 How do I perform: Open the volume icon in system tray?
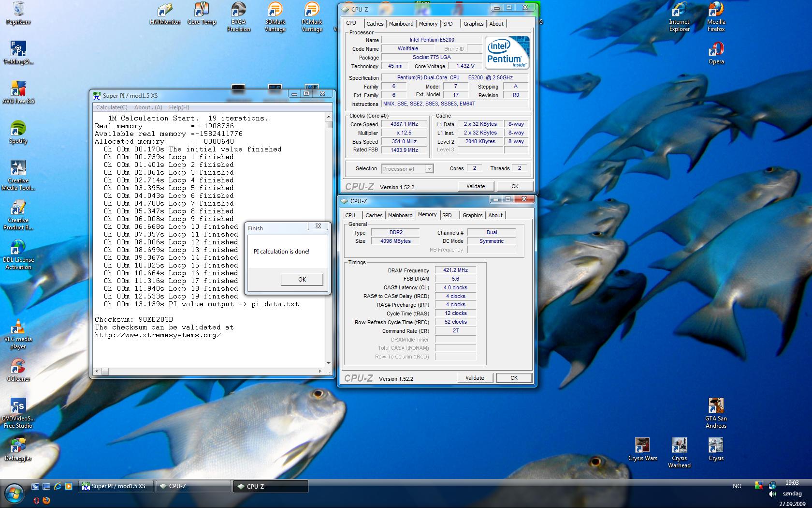771,494
